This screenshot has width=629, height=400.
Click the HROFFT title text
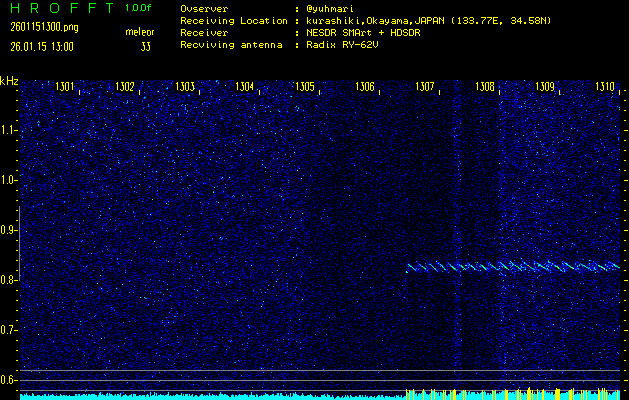[x=63, y=8]
